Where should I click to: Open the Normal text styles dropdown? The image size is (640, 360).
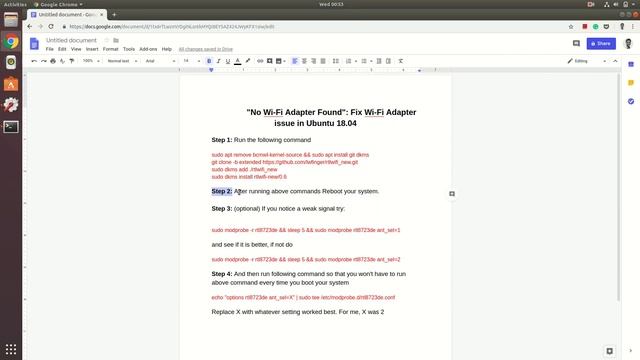pos(122,61)
